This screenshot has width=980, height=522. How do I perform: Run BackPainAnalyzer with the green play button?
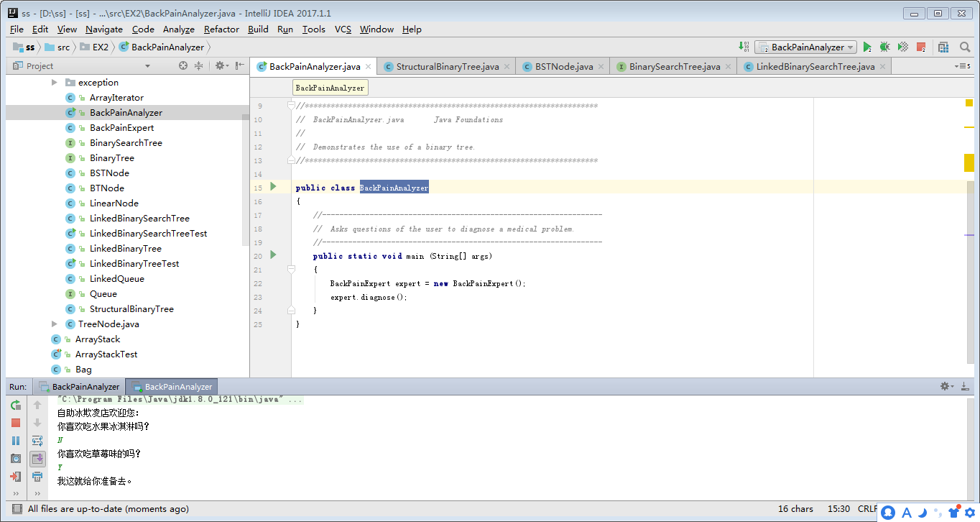867,47
